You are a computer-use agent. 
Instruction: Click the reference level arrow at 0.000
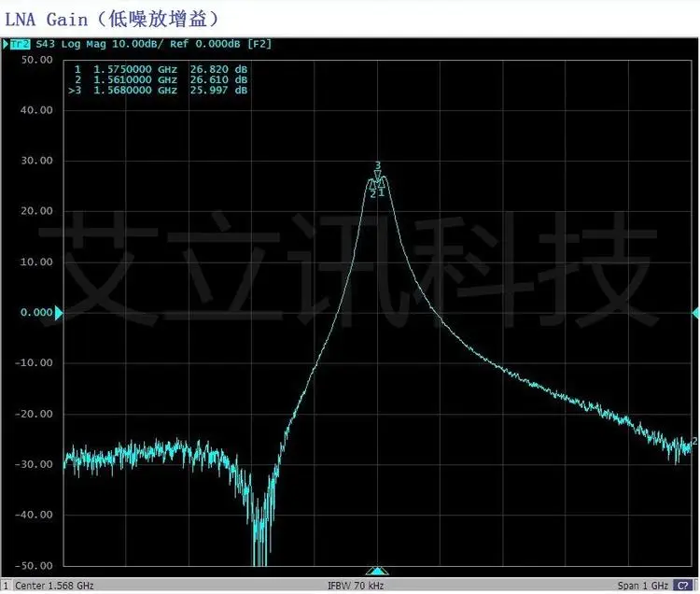[x=59, y=313]
